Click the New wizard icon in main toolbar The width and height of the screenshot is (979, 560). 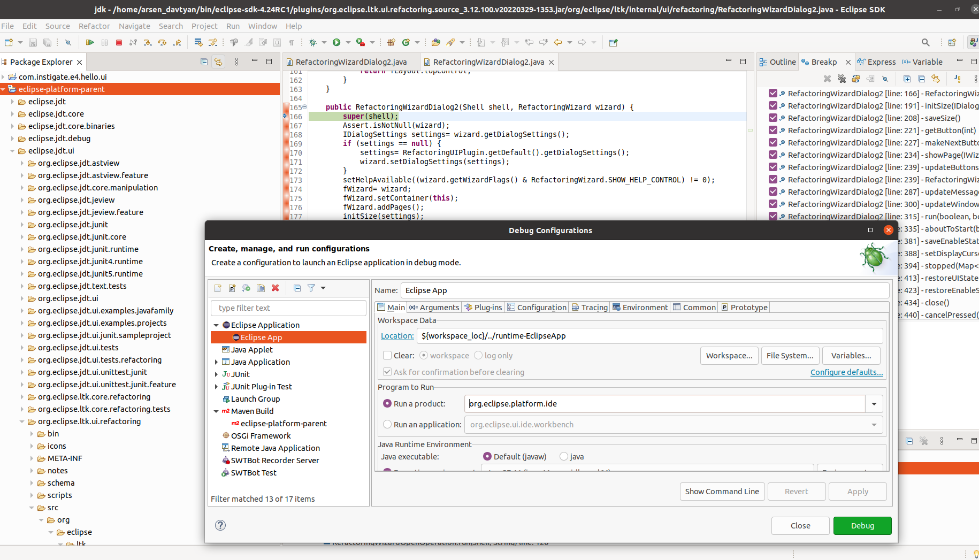[x=9, y=42]
